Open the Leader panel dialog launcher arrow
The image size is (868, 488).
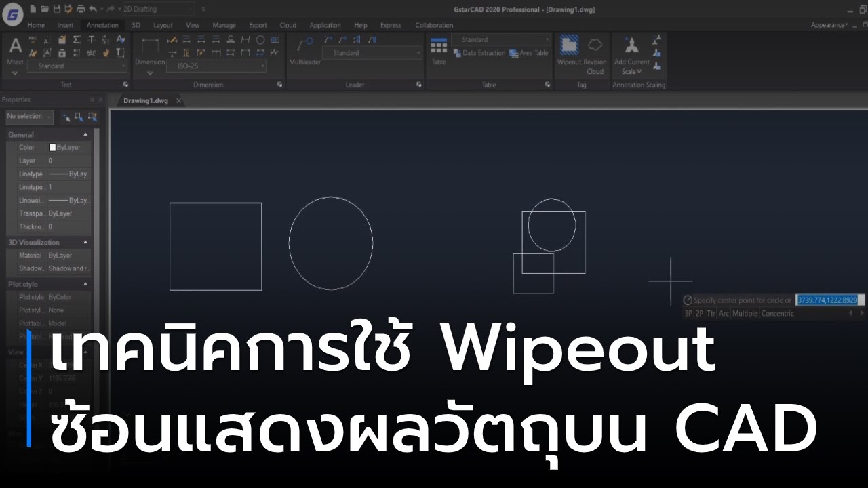[x=418, y=85]
